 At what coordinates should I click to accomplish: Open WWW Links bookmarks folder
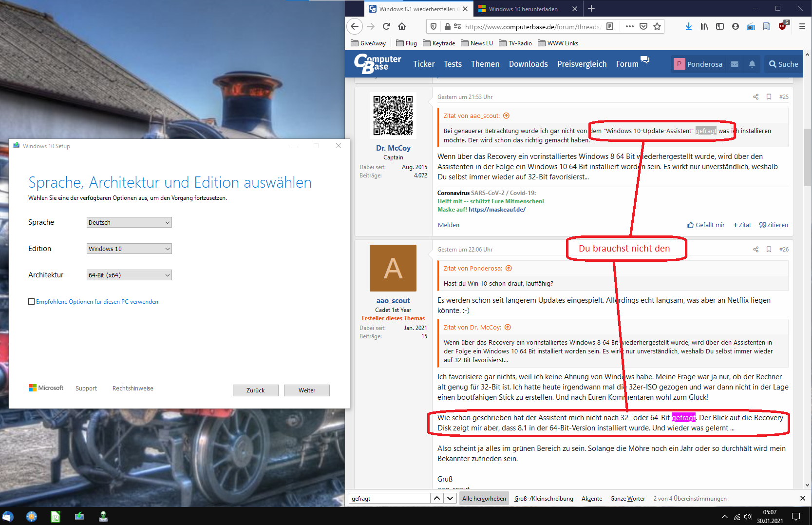[x=558, y=43]
